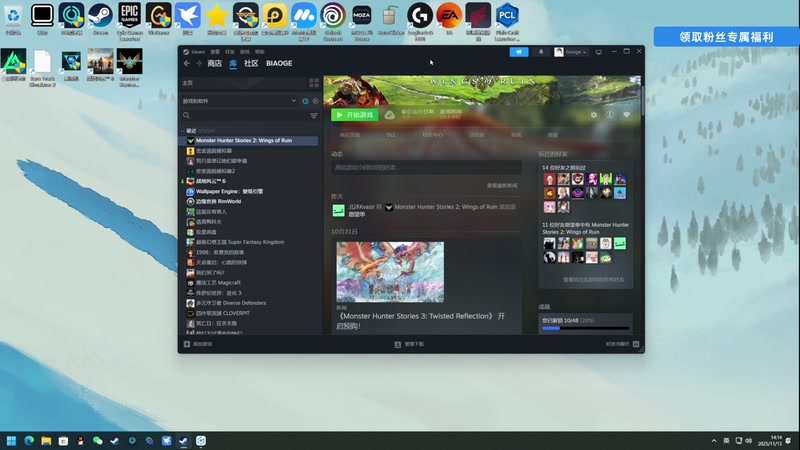Go forward with Steam's right arrow

[x=199, y=63]
